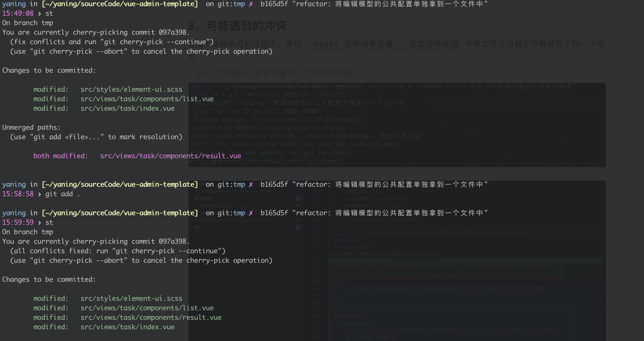
Task: Select the pink both modified result.vue path
Action: pyautogui.click(x=171, y=156)
